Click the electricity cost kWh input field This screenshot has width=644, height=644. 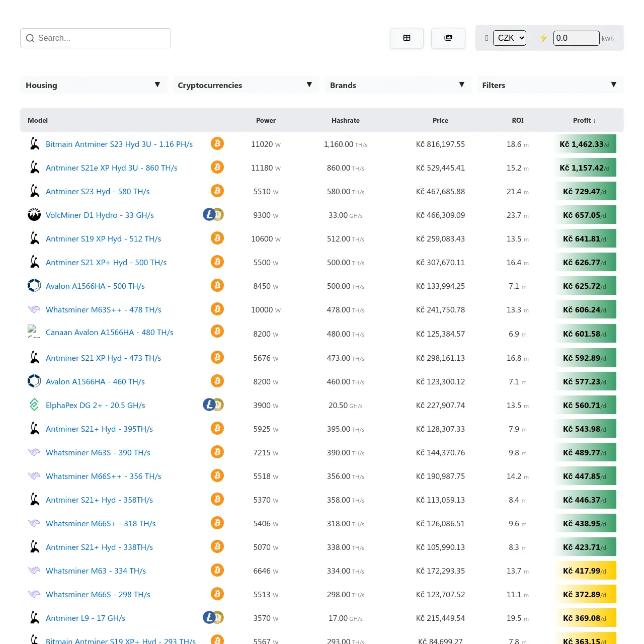pos(577,38)
